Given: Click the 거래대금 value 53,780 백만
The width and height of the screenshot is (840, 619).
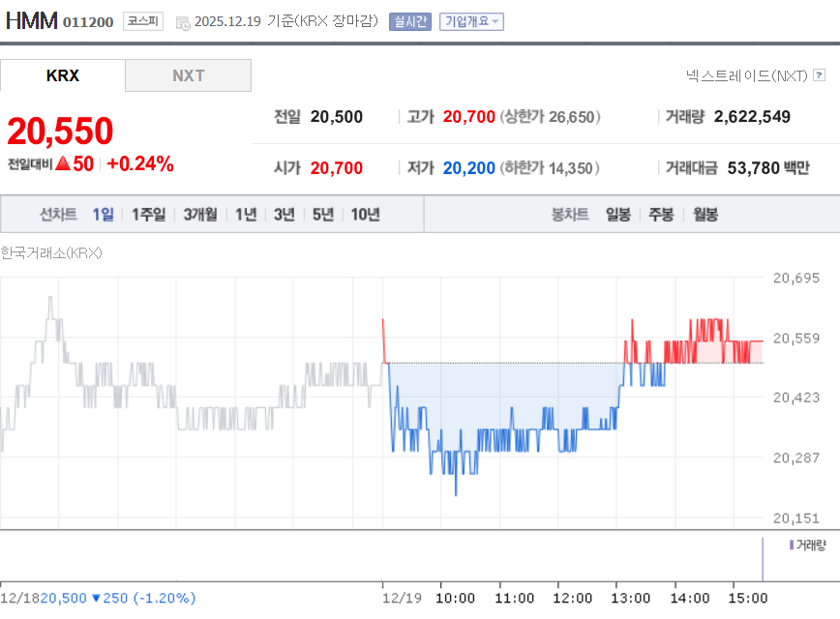Looking at the screenshot, I should click(x=768, y=168).
